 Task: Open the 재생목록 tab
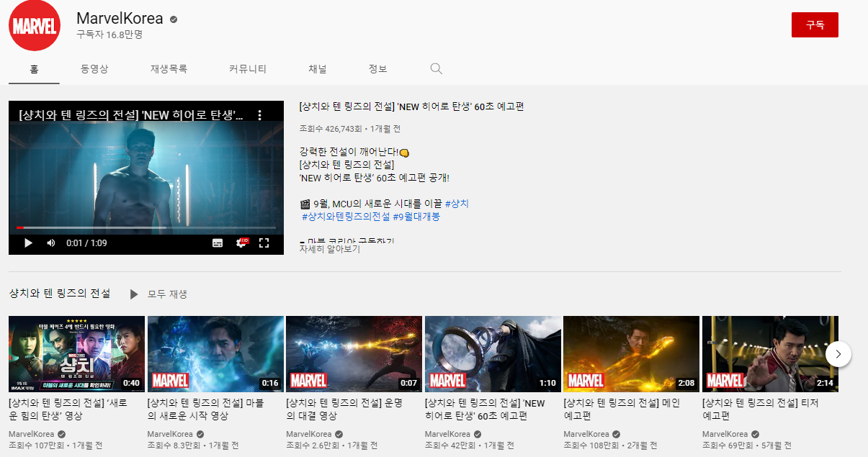coord(169,69)
